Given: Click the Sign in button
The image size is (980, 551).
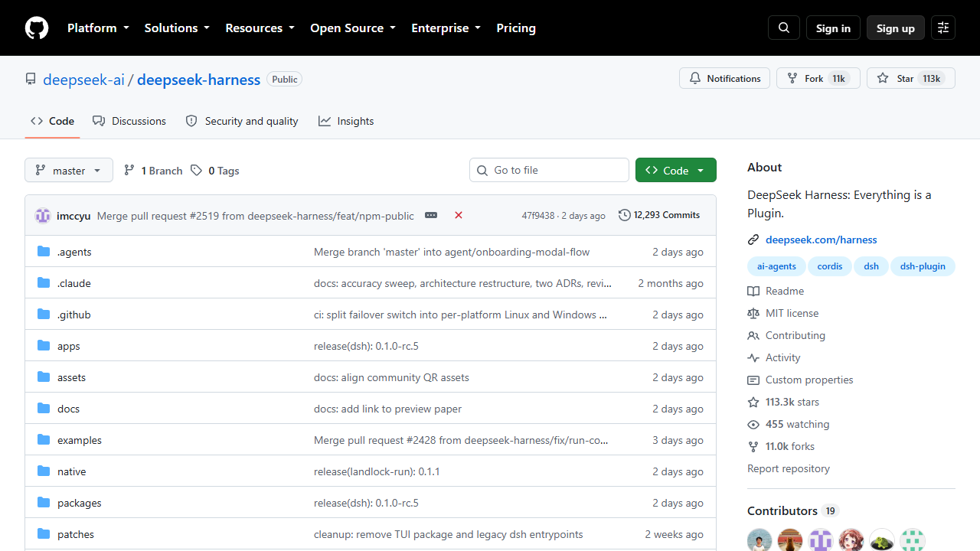Looking at the screenshot, I should click(833, 28).
